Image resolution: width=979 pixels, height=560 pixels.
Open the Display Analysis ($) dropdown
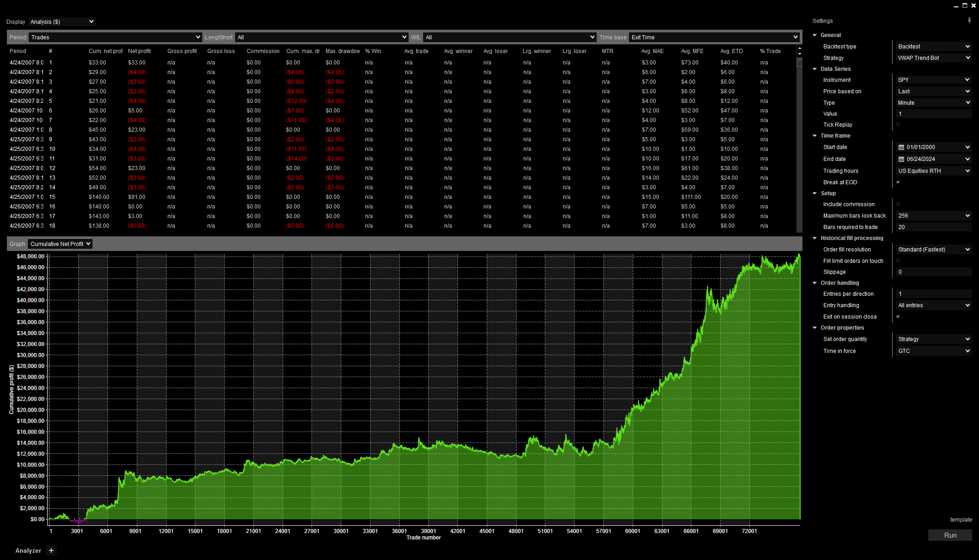[x=62, y=21]
